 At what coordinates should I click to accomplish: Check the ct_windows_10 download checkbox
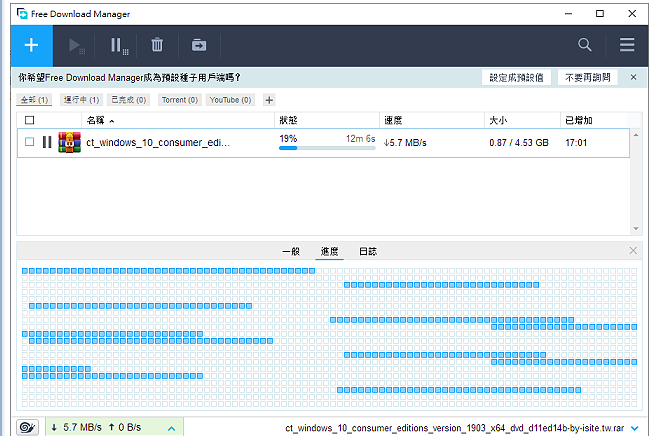30,142
